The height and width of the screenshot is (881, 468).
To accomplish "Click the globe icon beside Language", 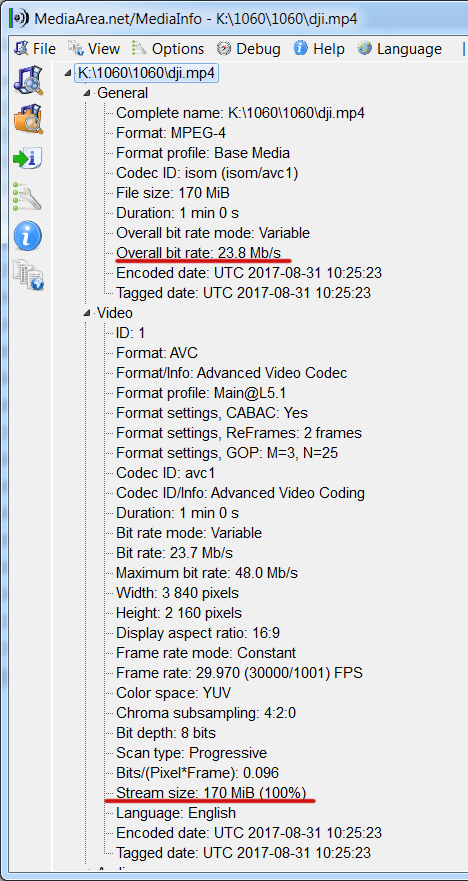I will coord(365,48).
